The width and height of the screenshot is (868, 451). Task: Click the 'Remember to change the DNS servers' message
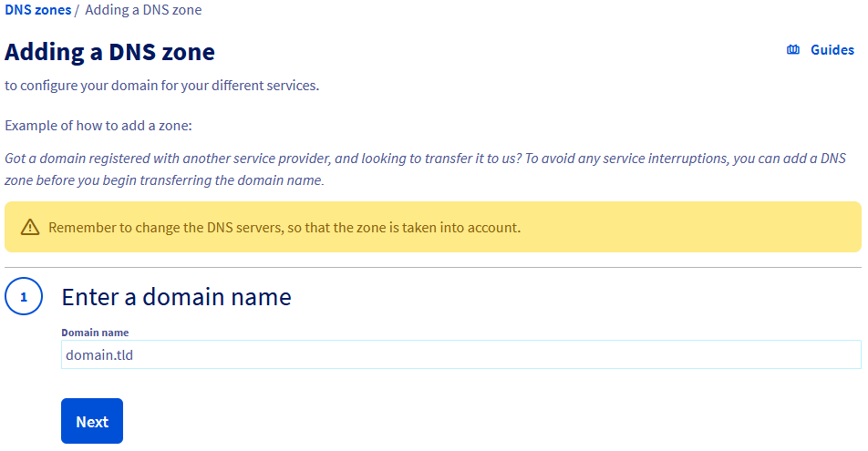click(x=284, y=227)
